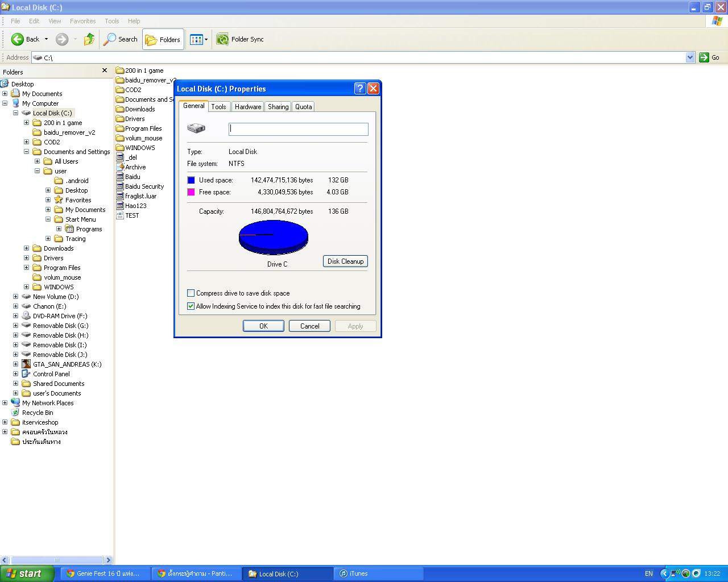Select the Hao123 file
This screenshot has width=728, height=582.
click(131, 206)
